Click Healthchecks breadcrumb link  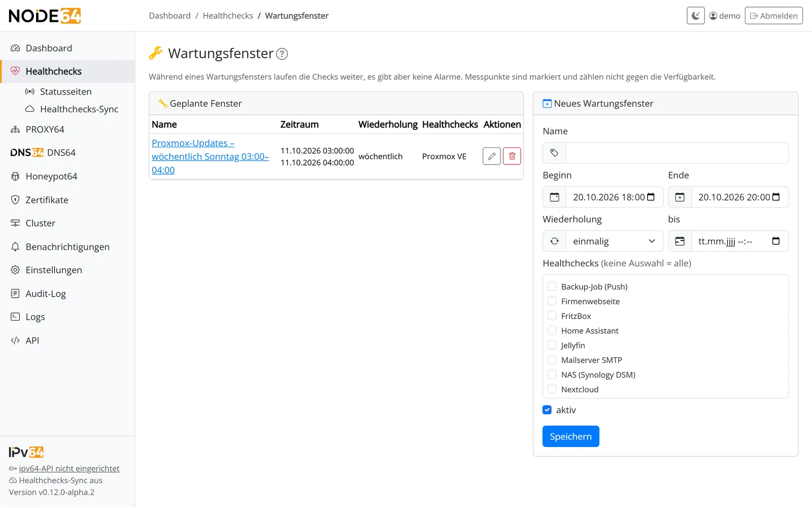(228, 16)
